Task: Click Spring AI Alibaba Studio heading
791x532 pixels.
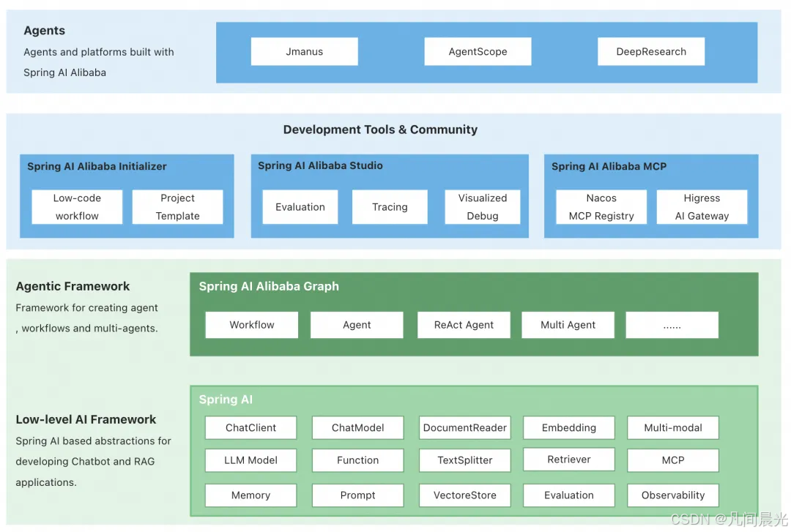Action: coord(320,165)
